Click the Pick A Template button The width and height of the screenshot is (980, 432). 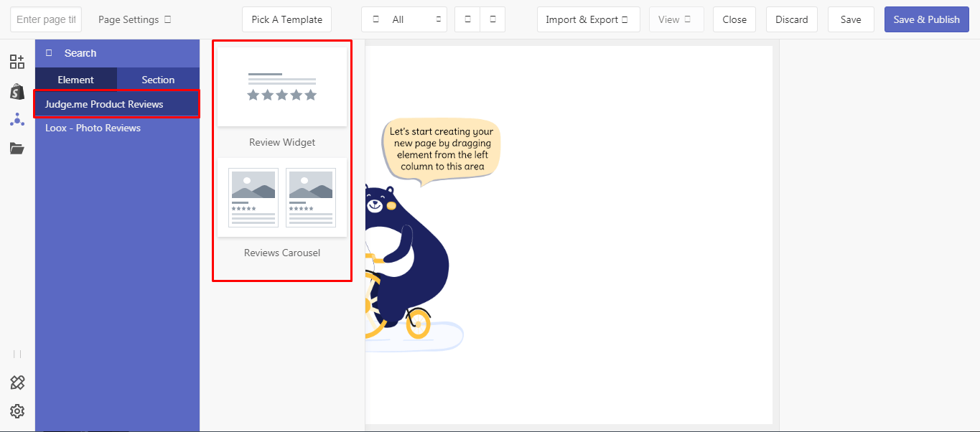tap(287, 19)
